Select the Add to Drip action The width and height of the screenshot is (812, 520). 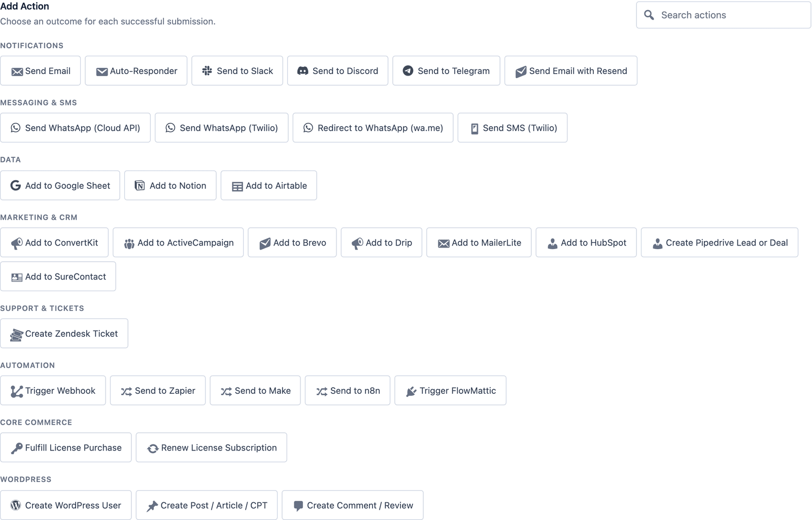click(382, 242)
